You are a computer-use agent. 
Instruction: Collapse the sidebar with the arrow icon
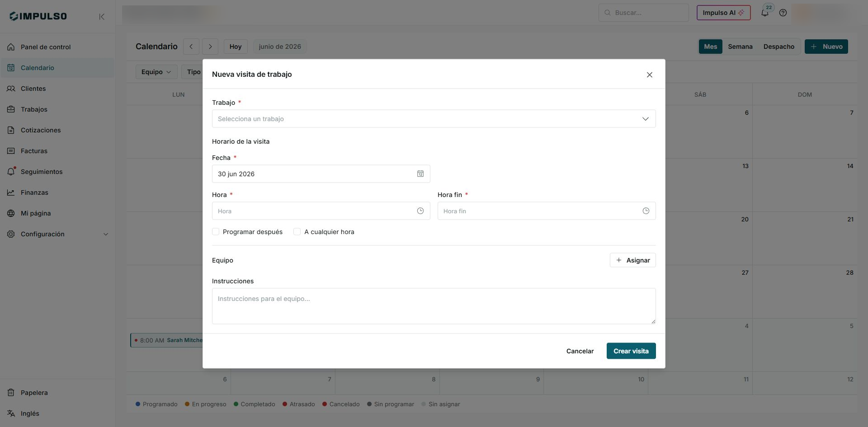coord(102,17)
